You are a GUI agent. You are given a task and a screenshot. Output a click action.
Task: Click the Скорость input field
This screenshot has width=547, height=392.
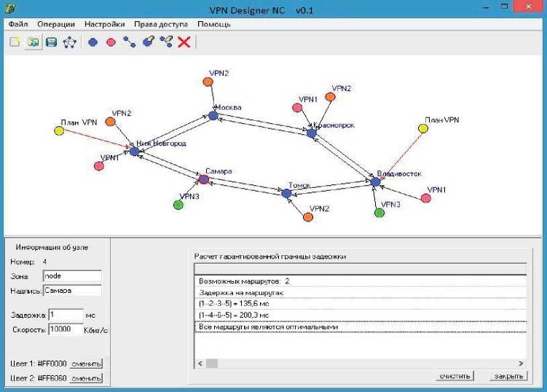(x=66, y=329)
